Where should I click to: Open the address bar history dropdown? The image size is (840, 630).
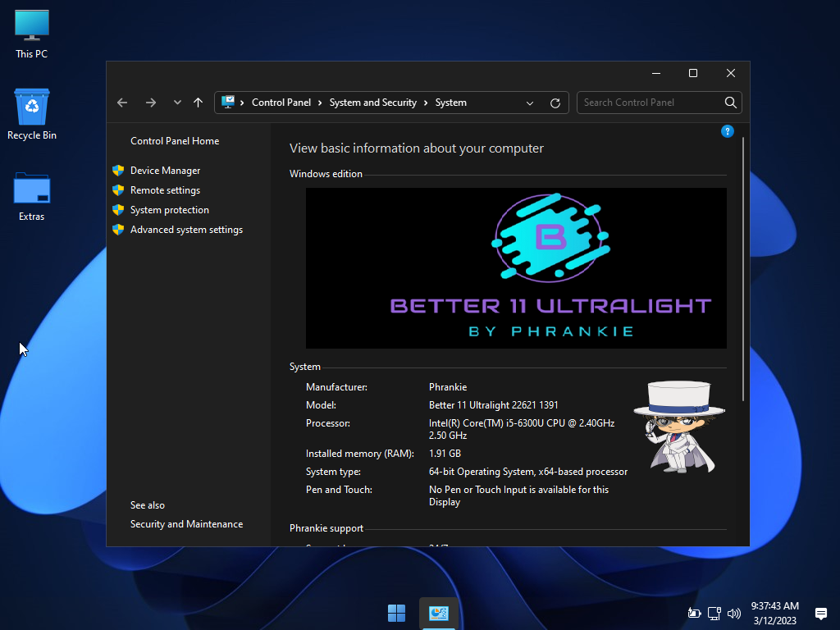pyautogui.click(x=530, y=103)
